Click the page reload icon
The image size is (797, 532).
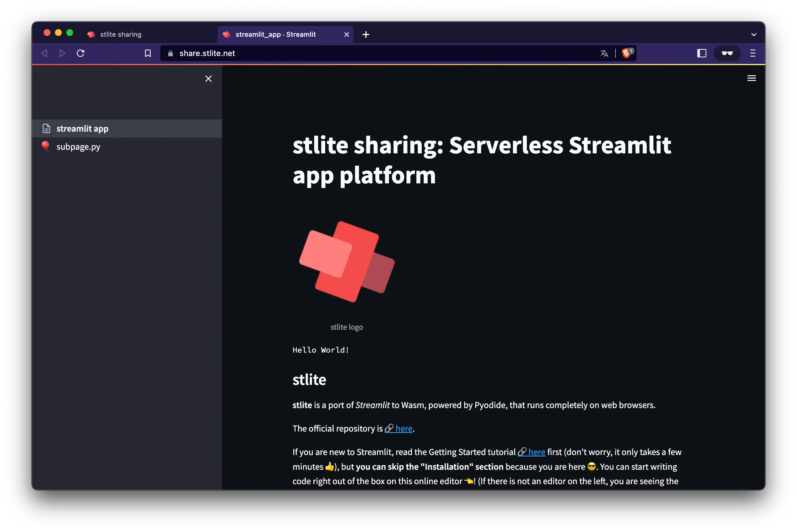pyautogui.click(x=80, y=53)
